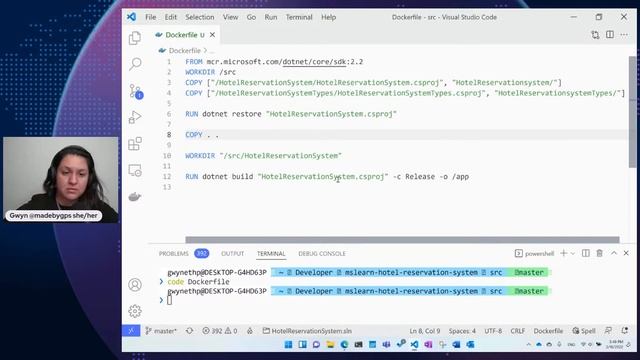Split the editor to the right
Image resolution: width=640 pixels, height=360 pixels.
click(610, 35)
